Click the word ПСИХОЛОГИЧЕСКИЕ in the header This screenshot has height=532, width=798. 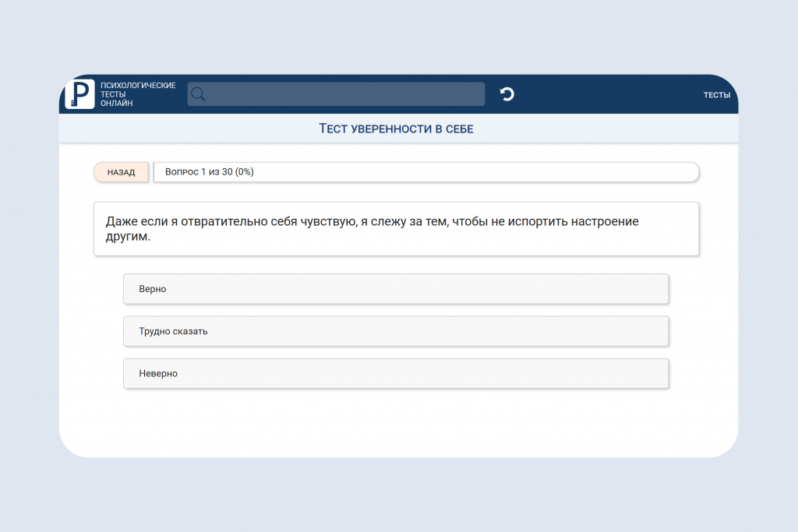[x=138, y=86]
